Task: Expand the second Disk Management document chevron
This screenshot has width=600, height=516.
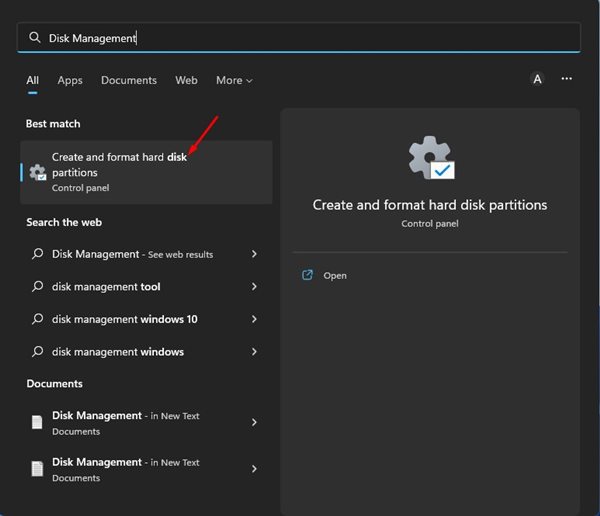Action: 255,469
